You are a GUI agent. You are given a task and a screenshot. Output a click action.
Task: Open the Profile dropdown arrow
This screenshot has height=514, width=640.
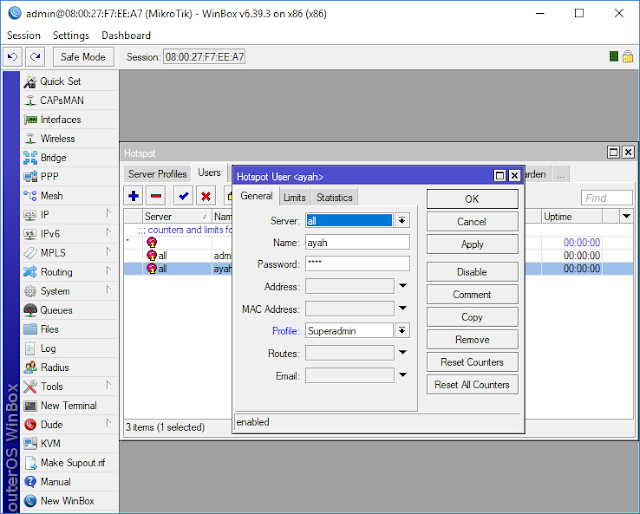[x=402, y=330]
